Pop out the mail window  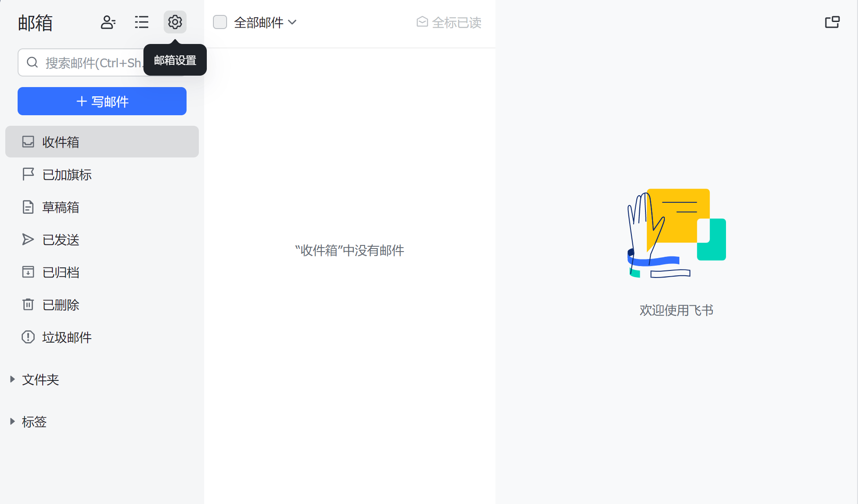(x=832, y=22)
